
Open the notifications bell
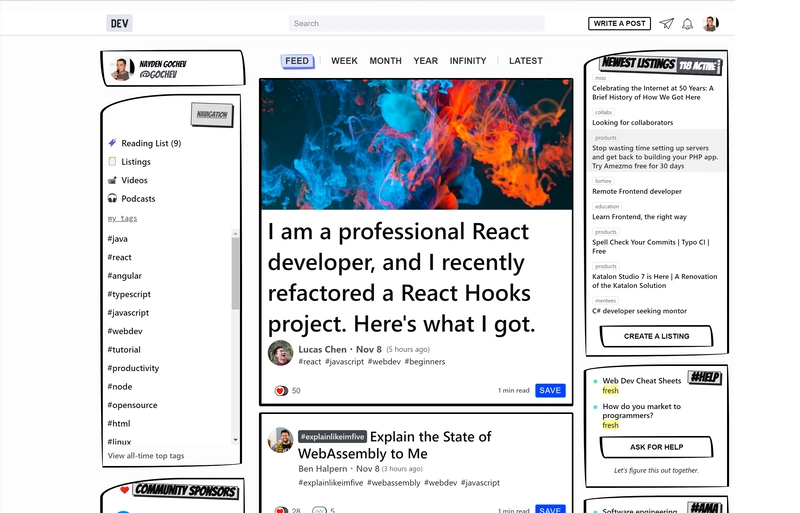click(x=688, y=24)
